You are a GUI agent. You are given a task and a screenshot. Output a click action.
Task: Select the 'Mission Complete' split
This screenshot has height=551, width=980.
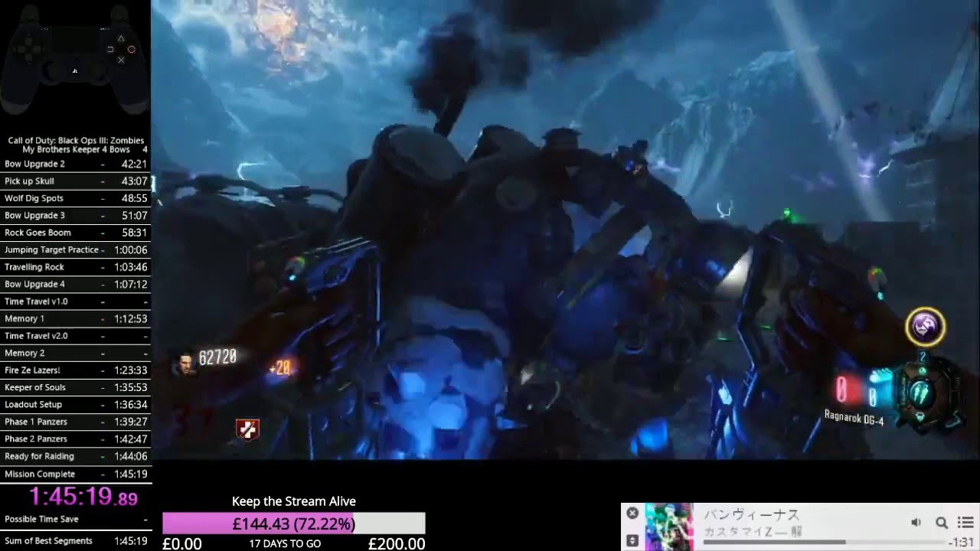click(76, 474)
